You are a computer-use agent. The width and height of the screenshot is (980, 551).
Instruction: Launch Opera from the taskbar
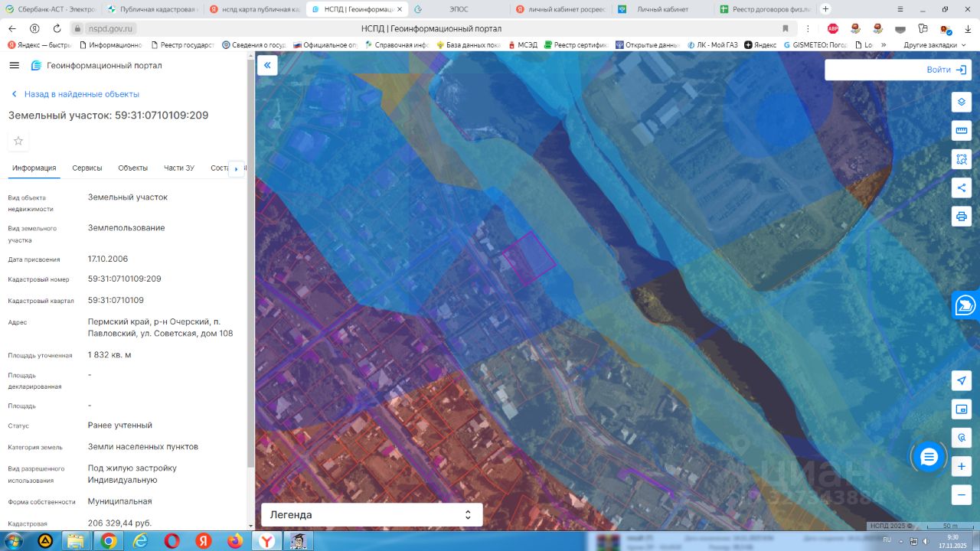coord(171,541)
